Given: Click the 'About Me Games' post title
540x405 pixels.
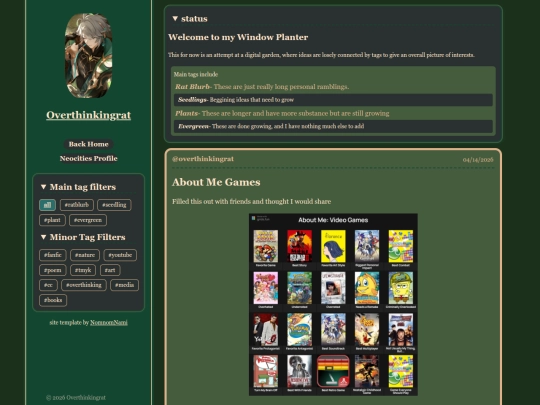Looking at the screenshot, I should coord(216,182).
